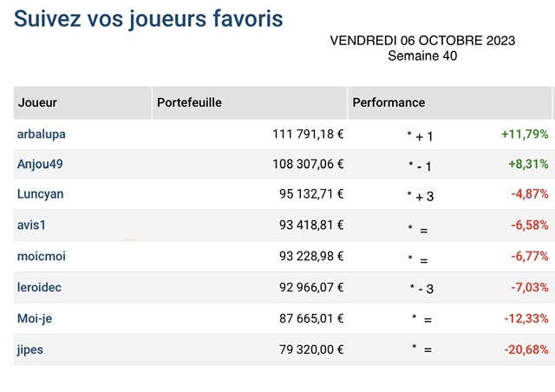
Task: Click the date VENDREDI 06 OCTOBRE 2023
Action: click(422, 41)
